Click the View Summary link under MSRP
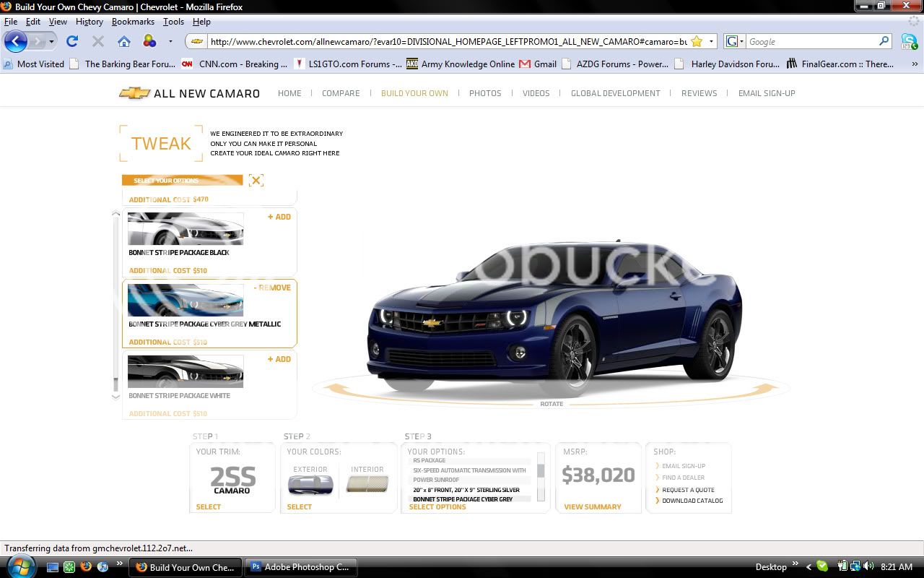 [592, 506]
